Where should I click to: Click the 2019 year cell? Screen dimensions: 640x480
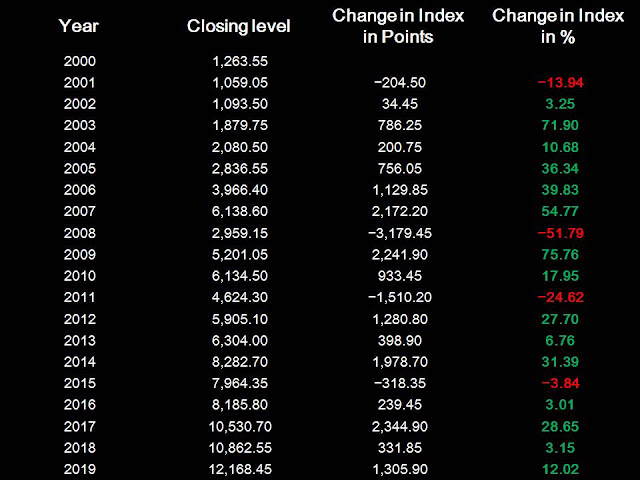[80, 469]
